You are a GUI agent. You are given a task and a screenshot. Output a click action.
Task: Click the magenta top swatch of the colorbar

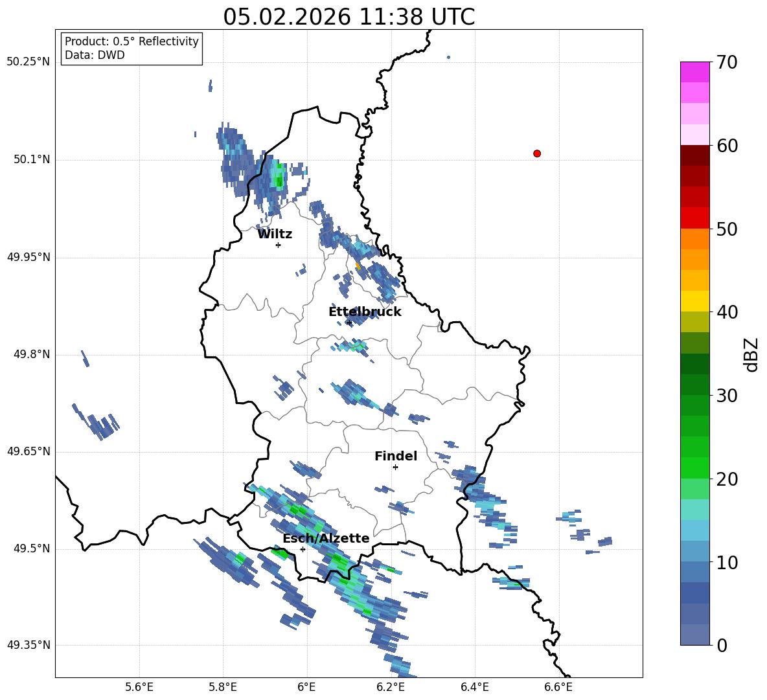(x=694, y=72)
